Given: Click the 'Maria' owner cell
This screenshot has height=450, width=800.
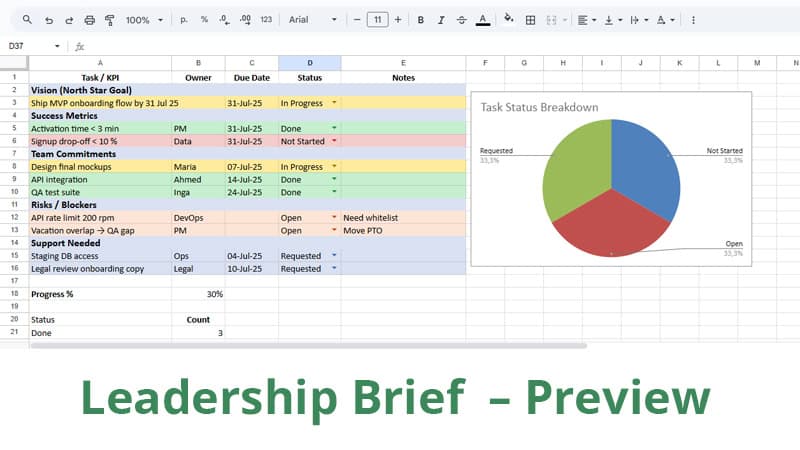Looking at the screenshot, I should click(x=198, y=166).
